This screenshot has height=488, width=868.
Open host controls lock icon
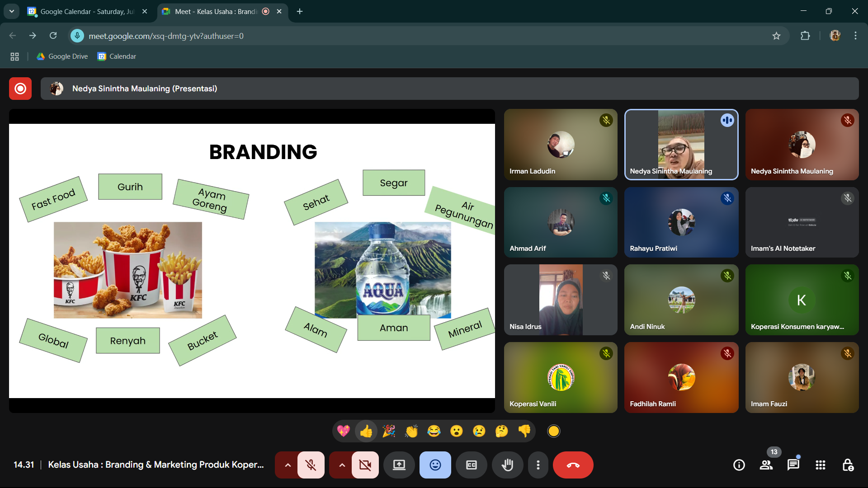[x=848, y=465]
